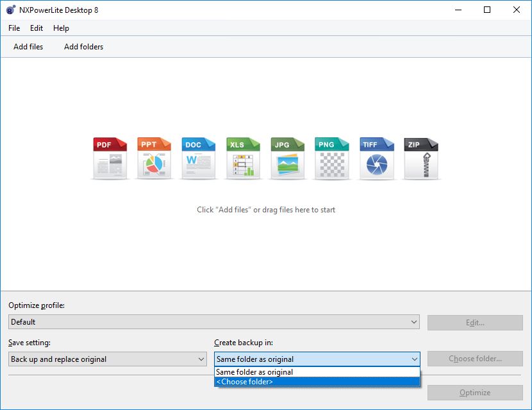Click the JPG image file icon
This screenshot has width=532, height=410.
(287, 158)
